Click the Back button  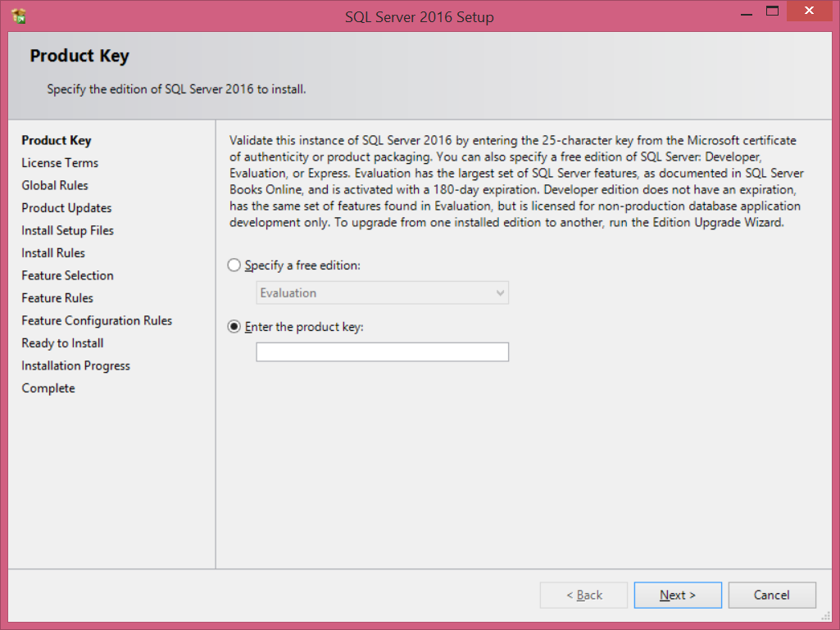[x=584, y=595]
